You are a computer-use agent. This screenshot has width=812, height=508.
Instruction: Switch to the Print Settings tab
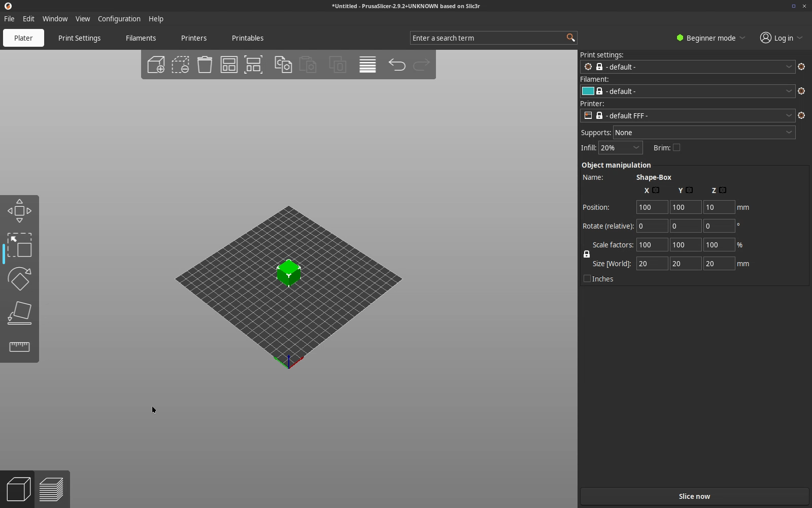pyautogui.click(x=79, y=38)
